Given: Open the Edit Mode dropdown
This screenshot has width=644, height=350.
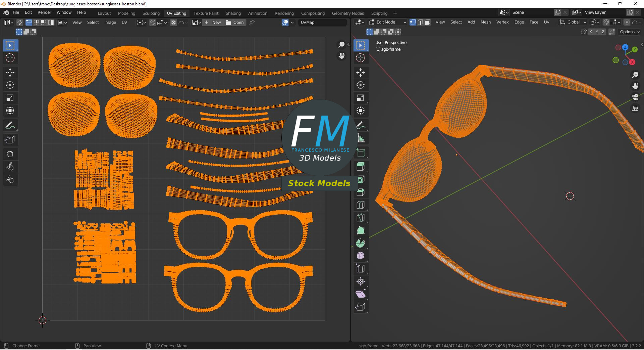Looking at the screenshot, I should pos(387,22).
